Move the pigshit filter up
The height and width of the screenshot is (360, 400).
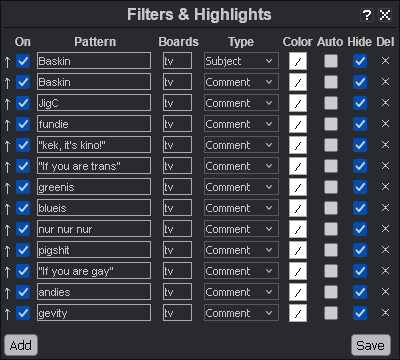coord(8,251)
